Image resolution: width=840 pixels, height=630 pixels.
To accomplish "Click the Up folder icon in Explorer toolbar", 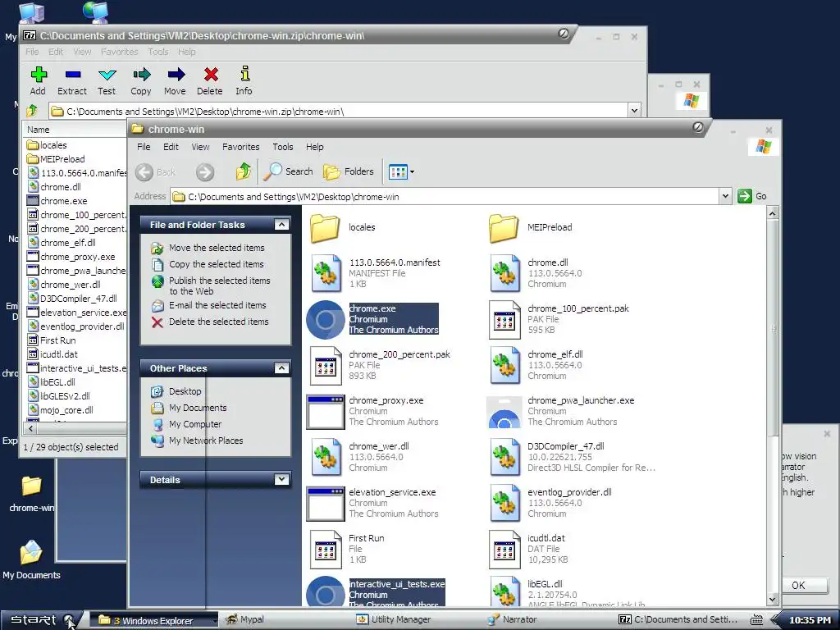I will coord(244,171).
